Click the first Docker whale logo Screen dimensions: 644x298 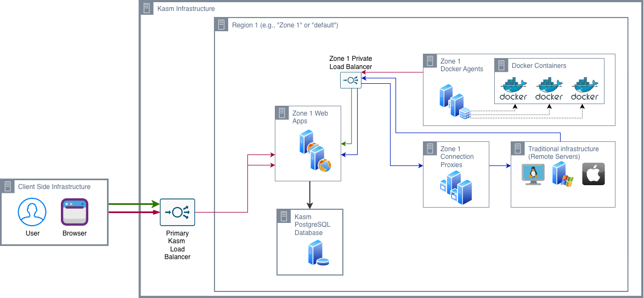[513, 89]
